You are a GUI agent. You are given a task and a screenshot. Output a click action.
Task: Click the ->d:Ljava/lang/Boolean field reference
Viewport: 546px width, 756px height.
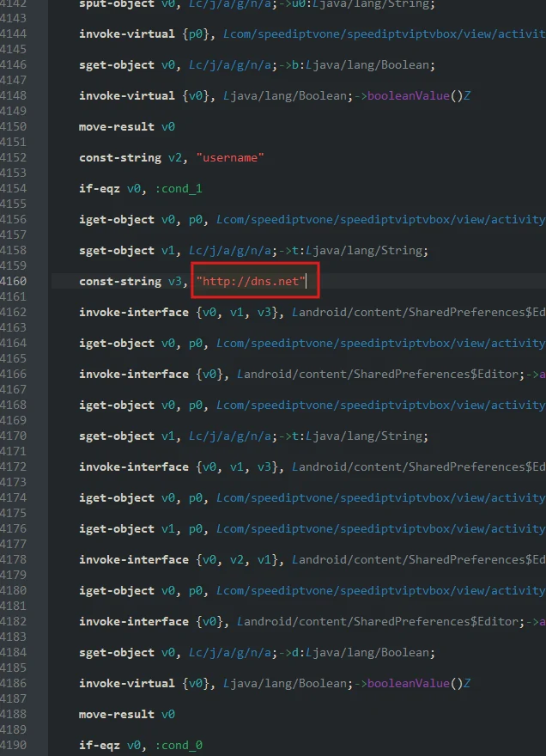[356, 652]
